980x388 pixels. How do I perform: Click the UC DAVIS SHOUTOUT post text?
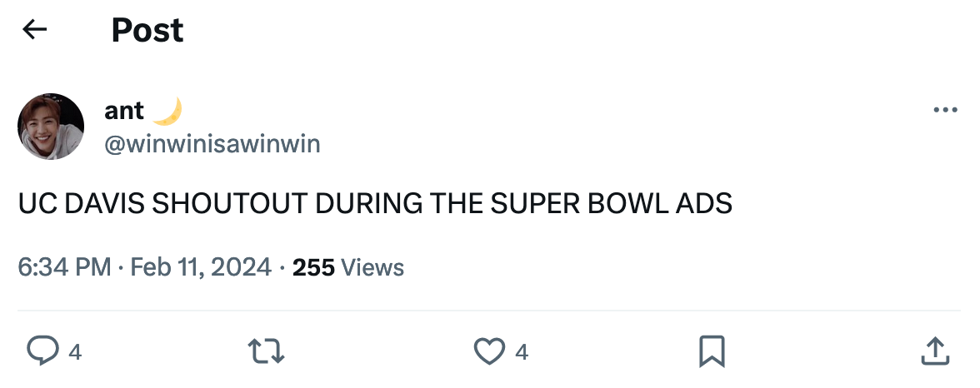point(375,204)
